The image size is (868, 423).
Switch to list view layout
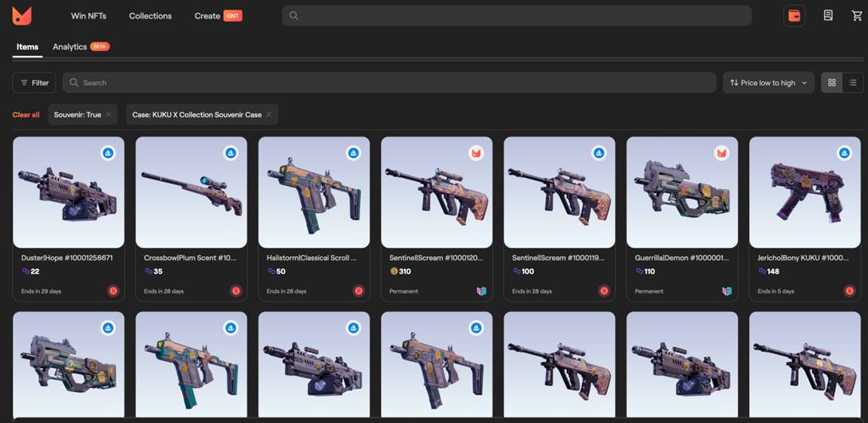(853, 83)
